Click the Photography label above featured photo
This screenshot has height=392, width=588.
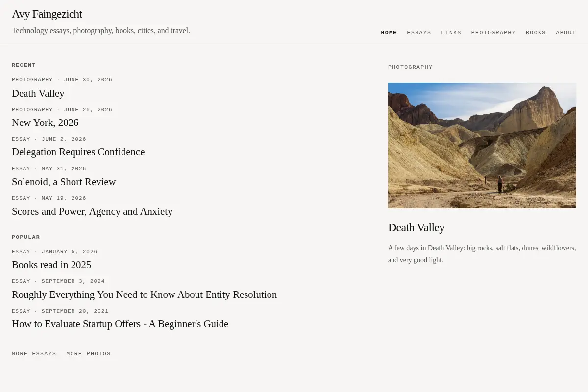pos(411,67)
